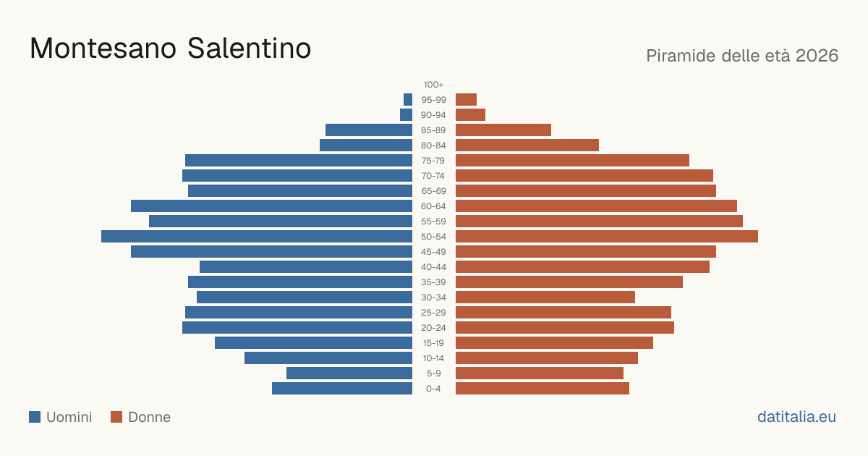This screenshot has height=456, width=868.
Task: Click the orange Donne legend swatch
Action: point(116,417)
